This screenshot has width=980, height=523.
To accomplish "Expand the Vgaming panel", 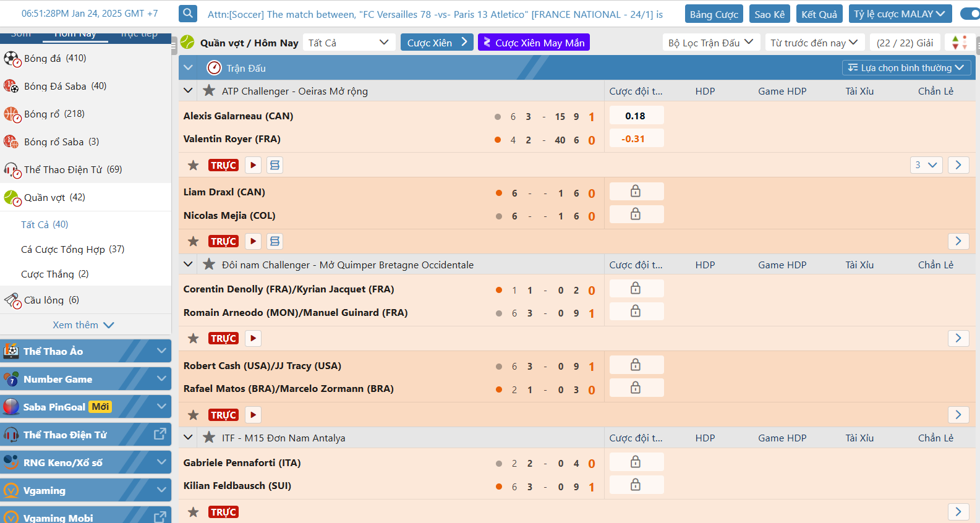I will (85, 490).
